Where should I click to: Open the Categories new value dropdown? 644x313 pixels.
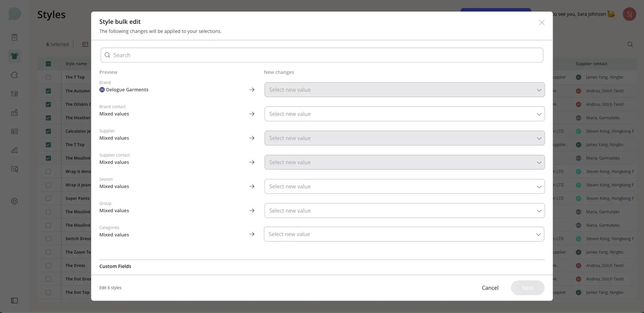click(404, 234)
